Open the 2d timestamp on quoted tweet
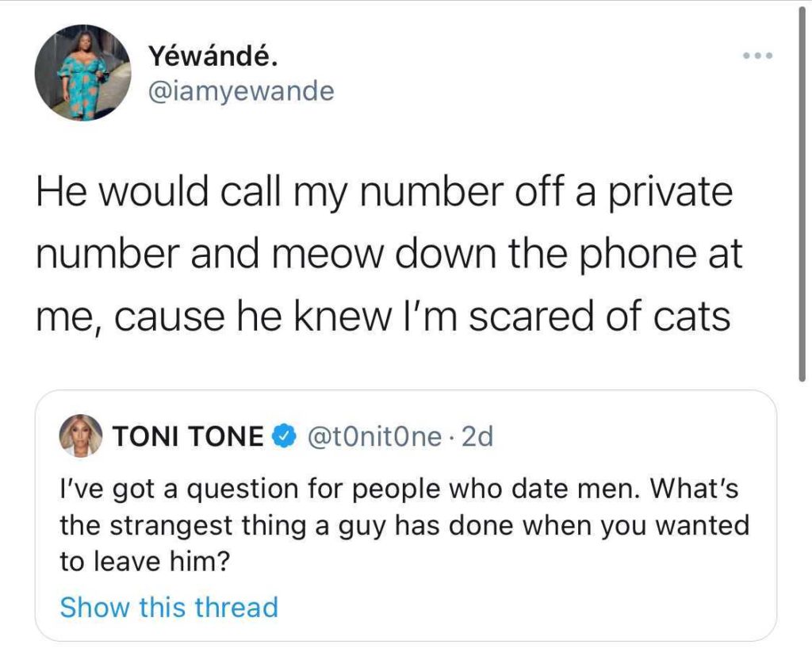The height and width of the screenshot is (656, 812). [x=477, y=435]
